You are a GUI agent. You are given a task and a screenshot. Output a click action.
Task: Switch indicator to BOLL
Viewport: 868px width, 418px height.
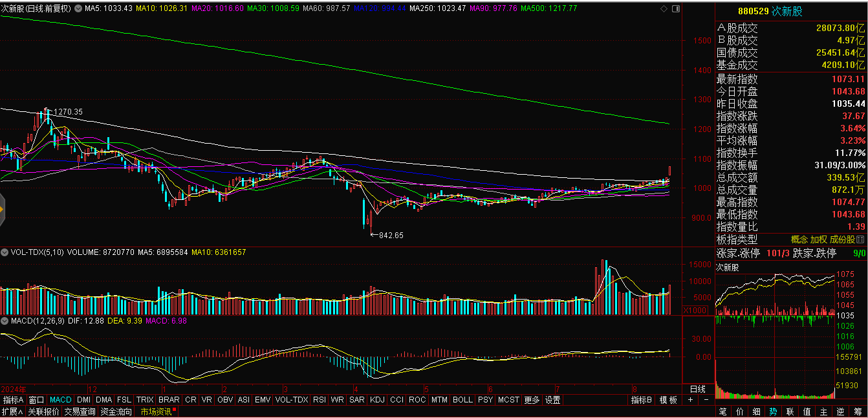462,400
